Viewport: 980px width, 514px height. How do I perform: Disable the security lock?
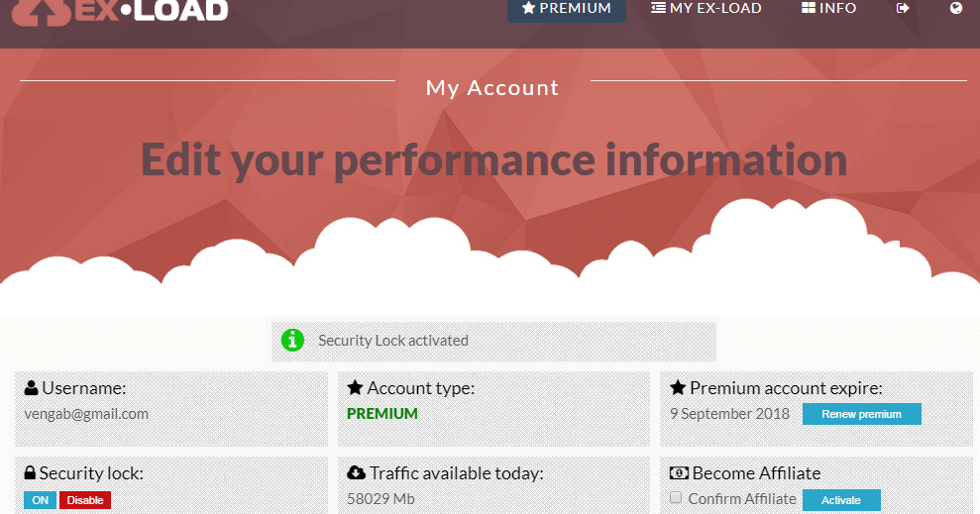click(x=85, y=500)
